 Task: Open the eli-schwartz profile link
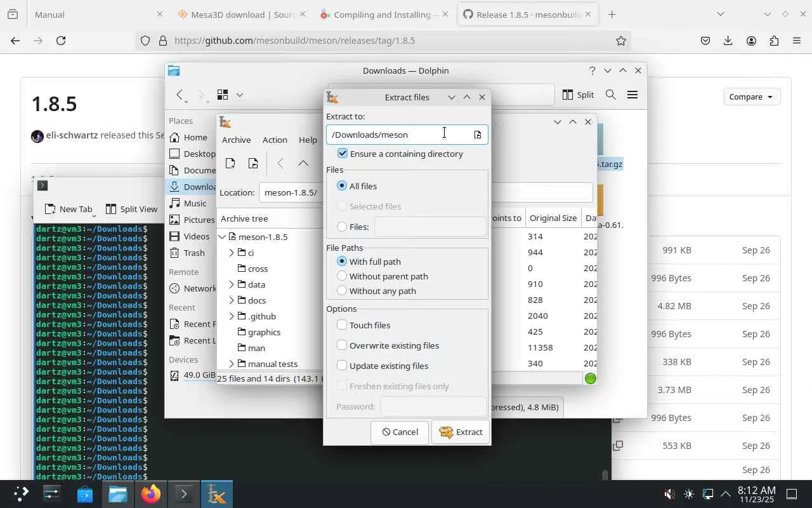[x=72, y=135]
